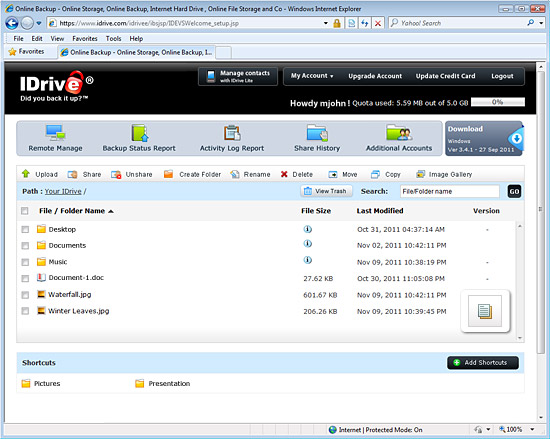Click the info icon for Desktop folder

308,229
